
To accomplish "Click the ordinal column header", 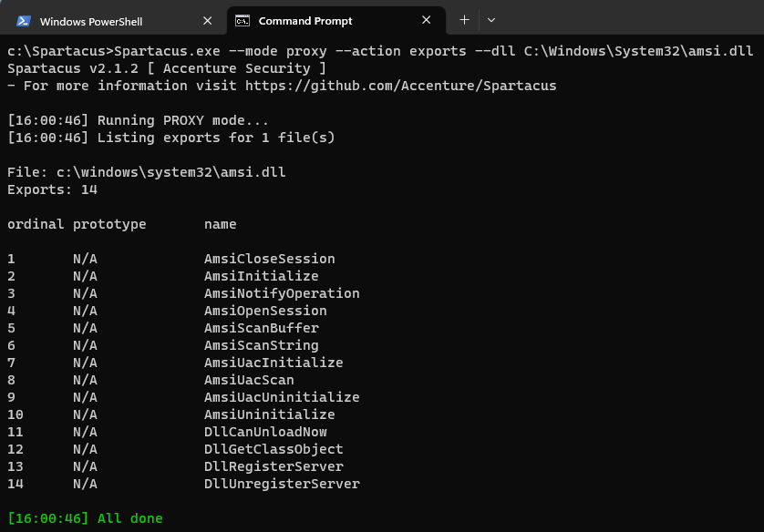I will (35, 224).
